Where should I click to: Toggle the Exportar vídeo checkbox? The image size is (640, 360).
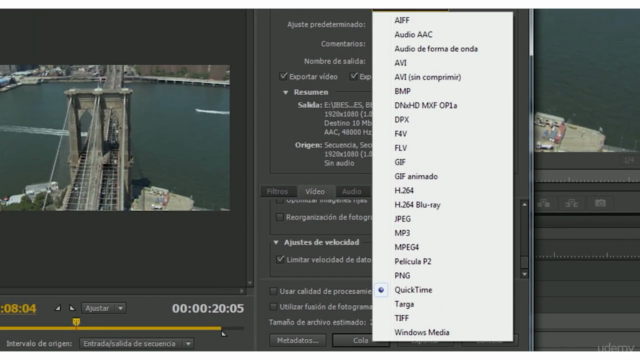tap(283, 76)
